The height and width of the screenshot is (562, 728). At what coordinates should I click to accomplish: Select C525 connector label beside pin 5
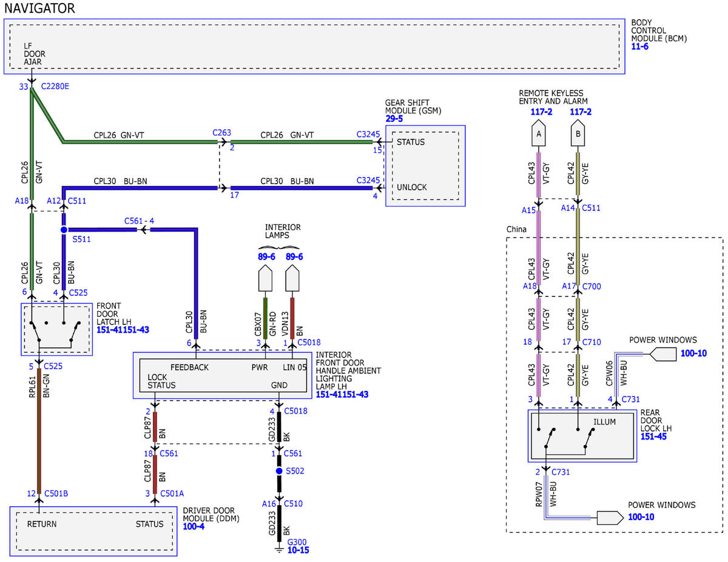tap(54, 366)
